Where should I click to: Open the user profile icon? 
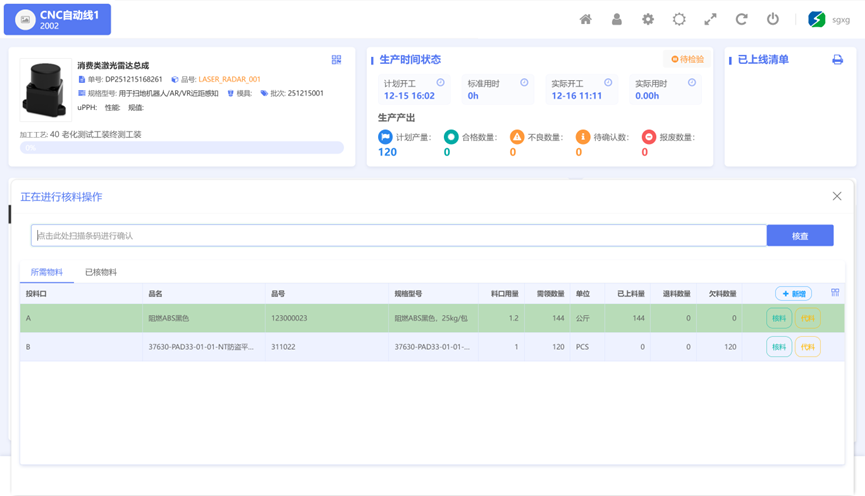617,19
